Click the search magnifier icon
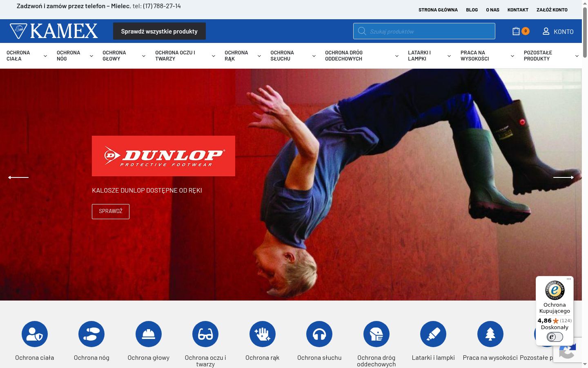Image resolution: width=588 pixels, height=368 pixels. [362, 31]
